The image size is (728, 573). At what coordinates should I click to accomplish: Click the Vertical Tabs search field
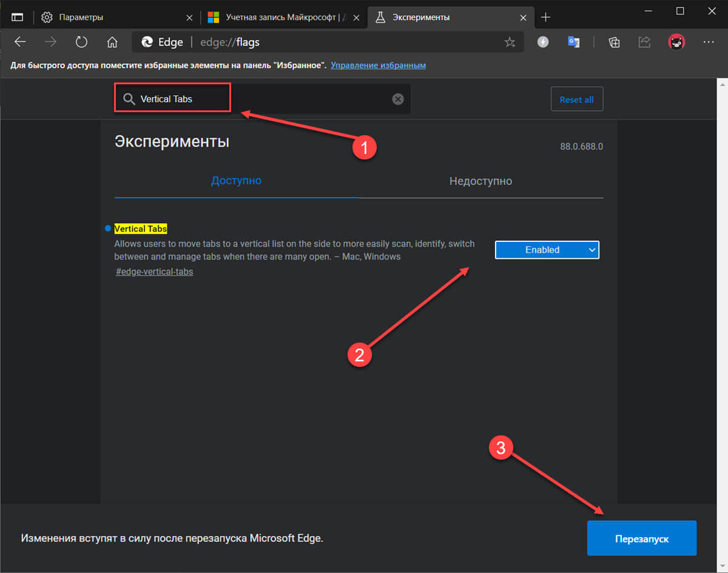[x=263, y=99]
